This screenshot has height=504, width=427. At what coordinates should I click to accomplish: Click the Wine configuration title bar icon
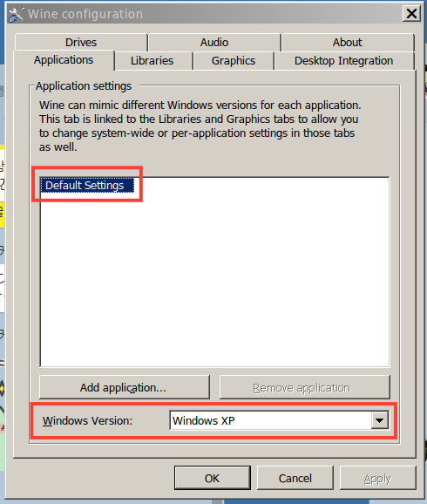point(16,15)
